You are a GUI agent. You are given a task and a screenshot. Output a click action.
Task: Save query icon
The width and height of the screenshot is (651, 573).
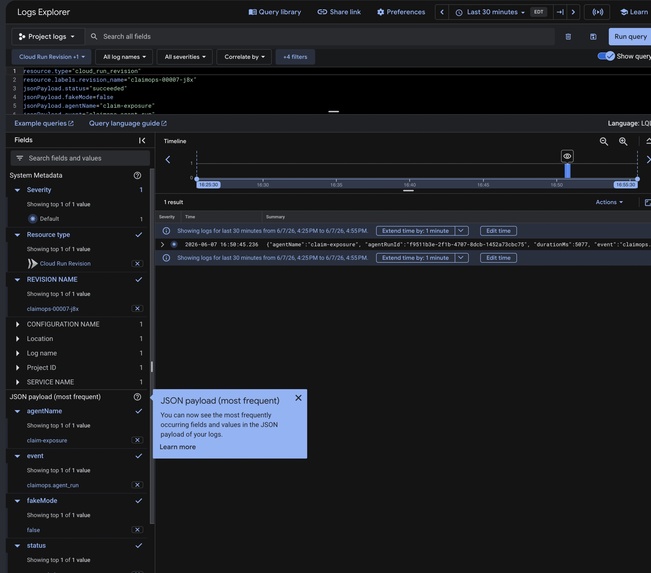tap(593, 37)
